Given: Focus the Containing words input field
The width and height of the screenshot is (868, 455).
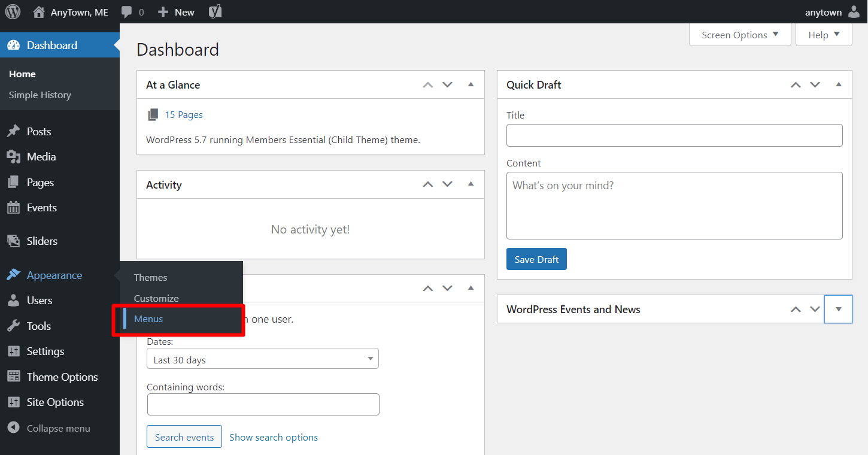Looking at the screenshot, I should 263,404.
